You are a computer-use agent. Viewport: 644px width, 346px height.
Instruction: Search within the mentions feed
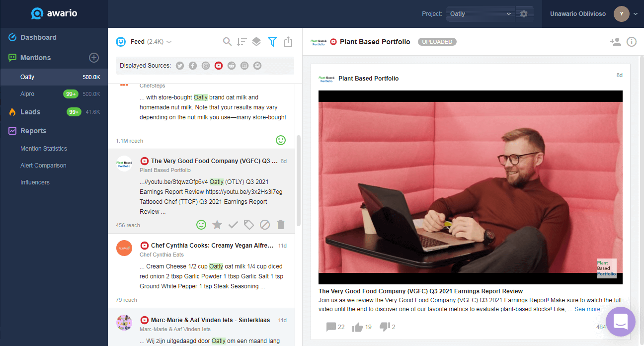click(x=227, y=42)
